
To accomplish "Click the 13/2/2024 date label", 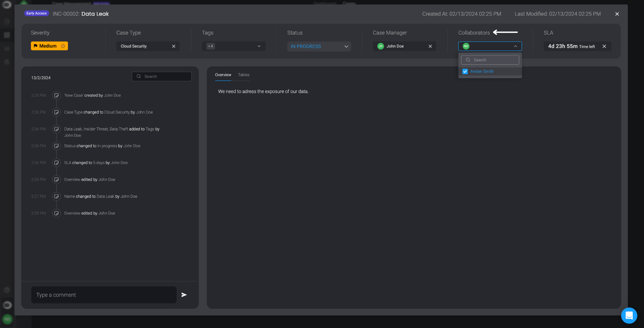I will click(41, 78).
